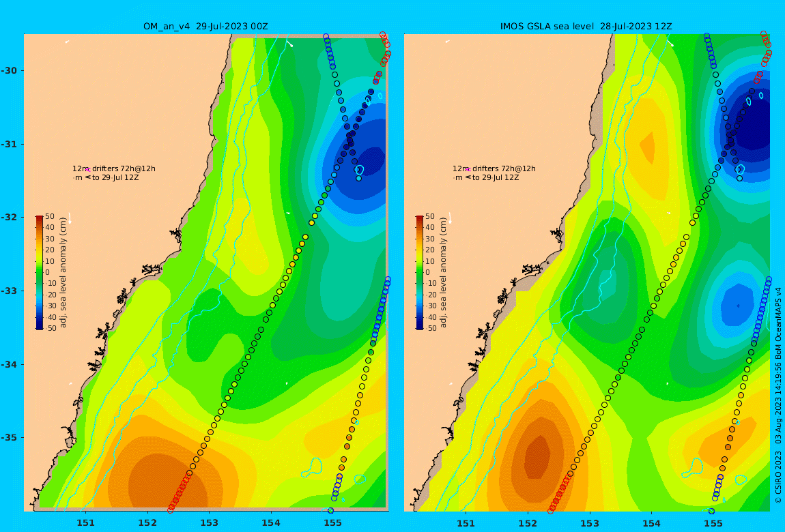Click the 152 longitude label under right map

pos(528,523)
